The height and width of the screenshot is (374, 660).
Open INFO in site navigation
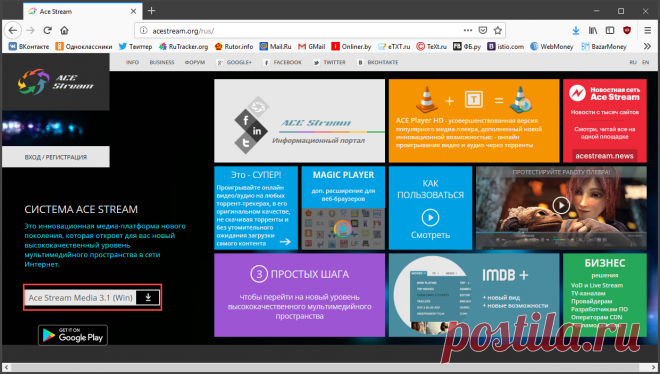pyautogui.click(x=132, y=62)
